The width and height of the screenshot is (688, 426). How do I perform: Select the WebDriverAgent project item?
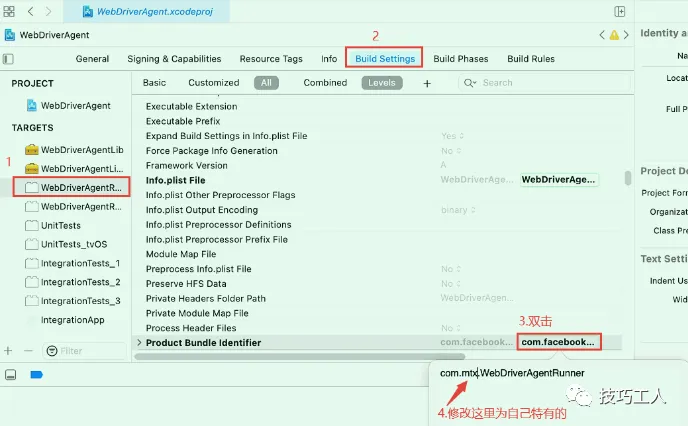point(68,106)
